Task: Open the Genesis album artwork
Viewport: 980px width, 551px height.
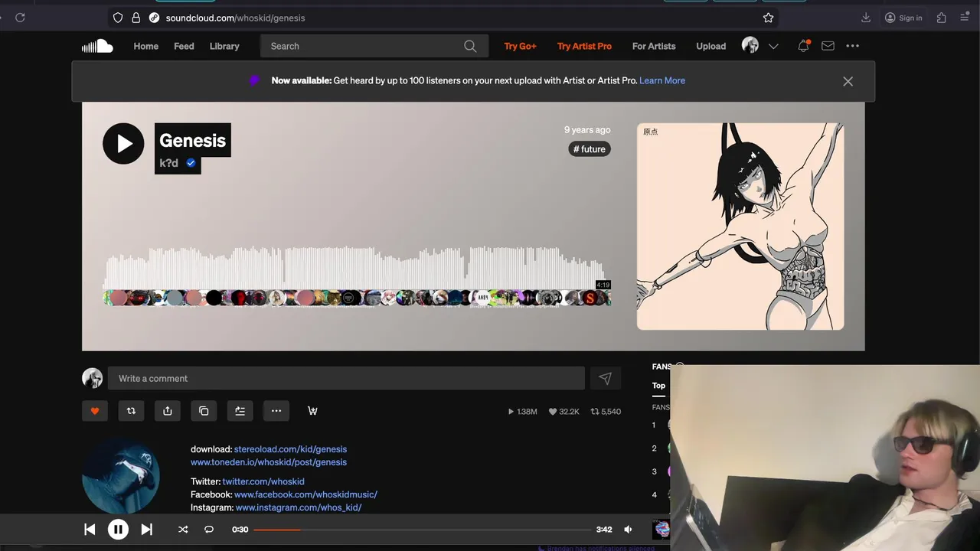Action: click(740, 227)
